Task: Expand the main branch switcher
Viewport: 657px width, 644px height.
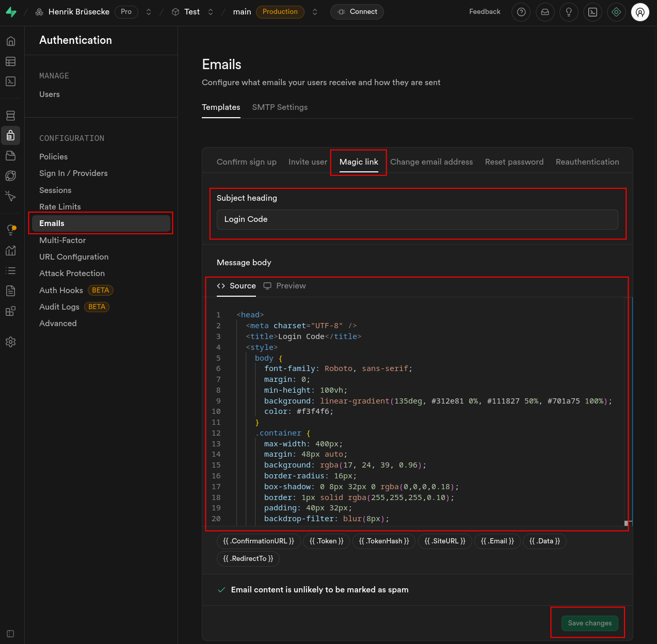Action: coord(315,12)
